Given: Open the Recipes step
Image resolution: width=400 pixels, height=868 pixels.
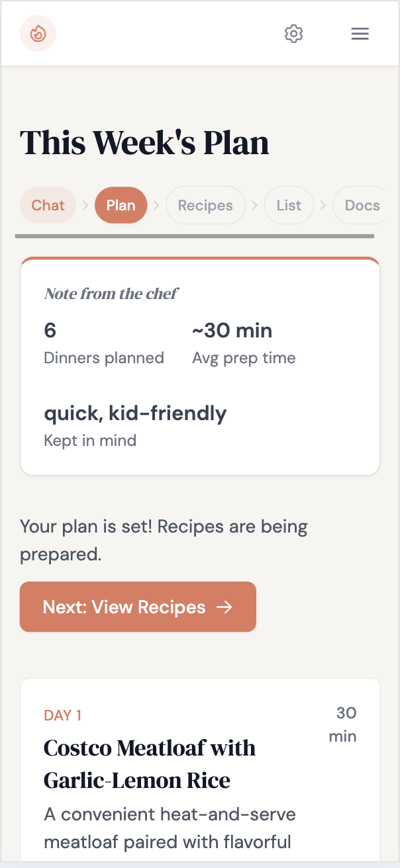Looking at the screenshot, I should pyautogui.click(x=205, y=205).
